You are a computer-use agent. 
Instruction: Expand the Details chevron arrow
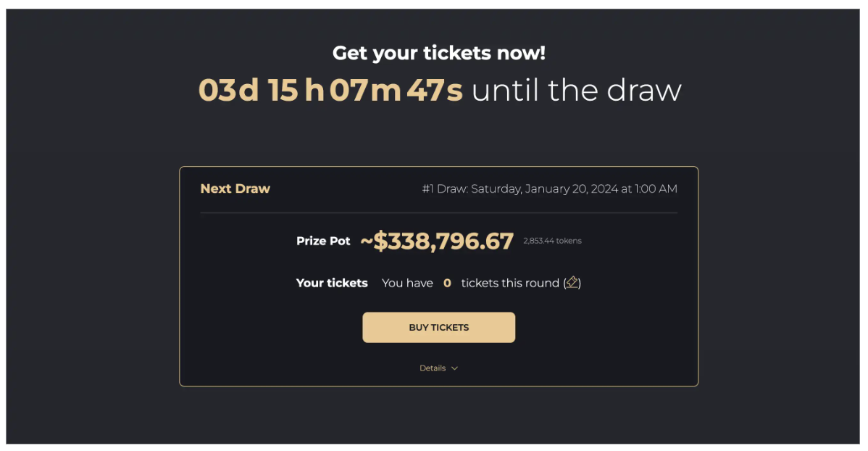click(454, 368)
